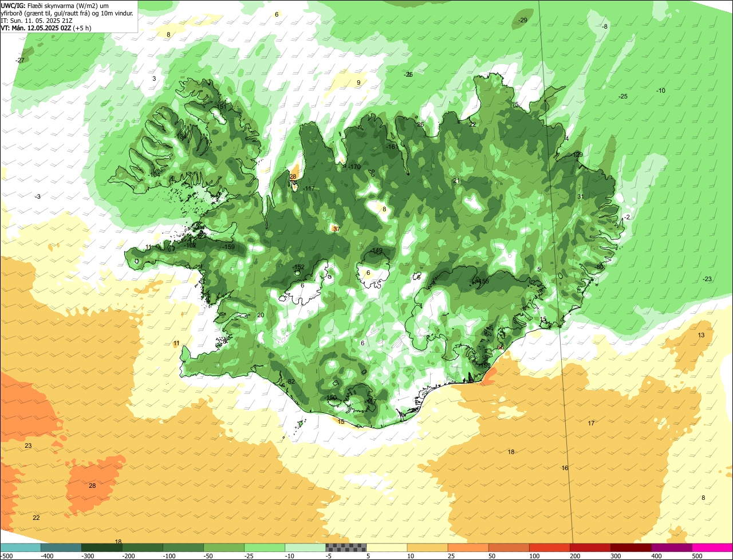Select the -50 to -25 legend color swatch
The width and height of the screenshot is (733, 560).
point(223,547)
